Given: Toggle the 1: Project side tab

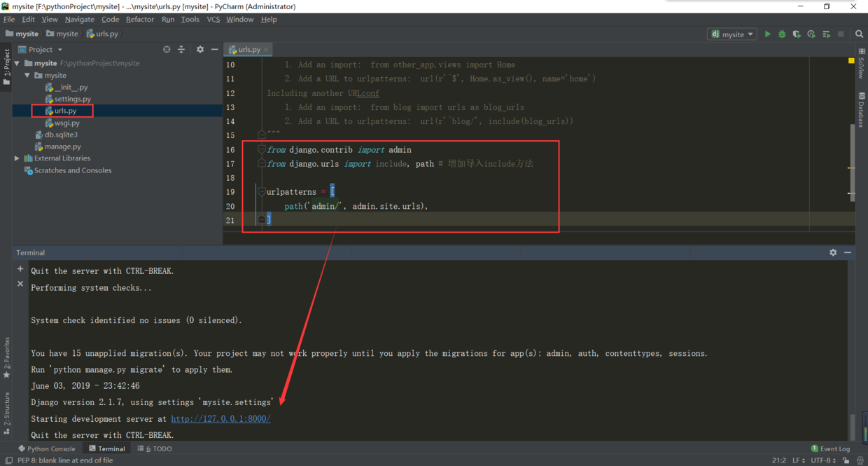Looking at the screenshot, I should pos(6,67).
